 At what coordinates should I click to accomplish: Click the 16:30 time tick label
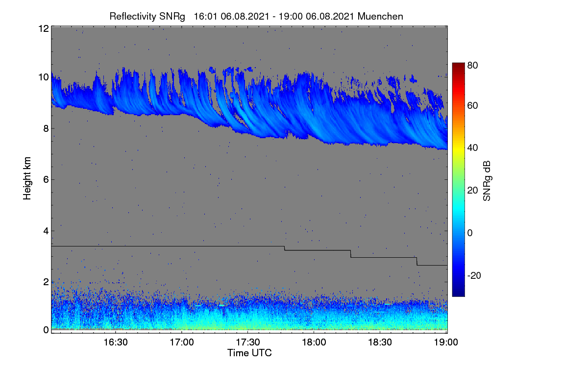(x=116, y=343)
